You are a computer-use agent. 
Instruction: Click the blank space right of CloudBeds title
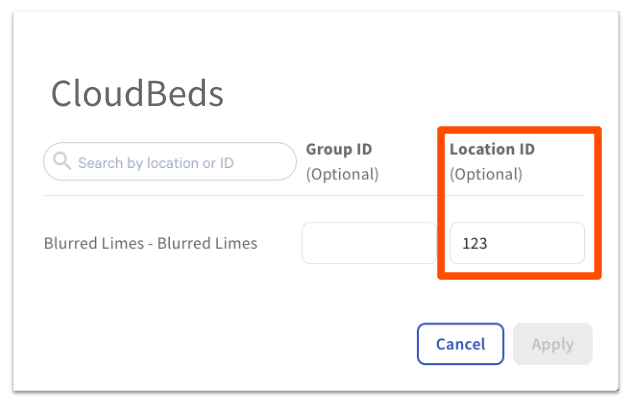pos(400,94)
